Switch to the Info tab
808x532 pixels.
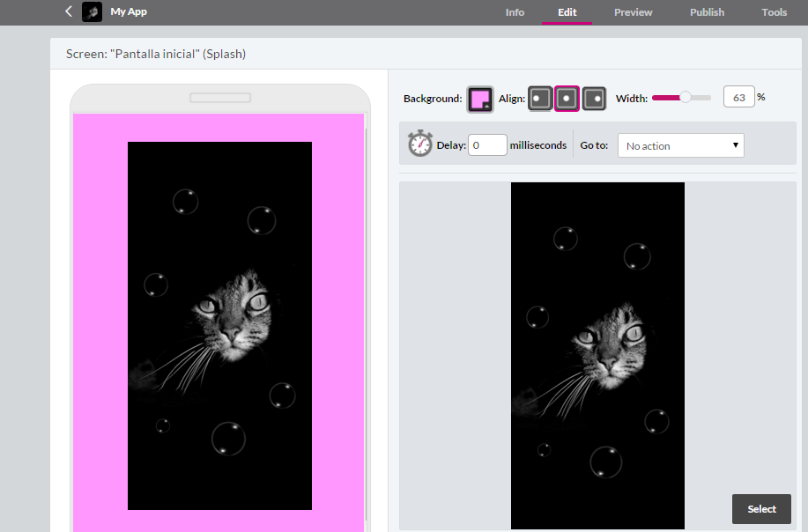515,12
